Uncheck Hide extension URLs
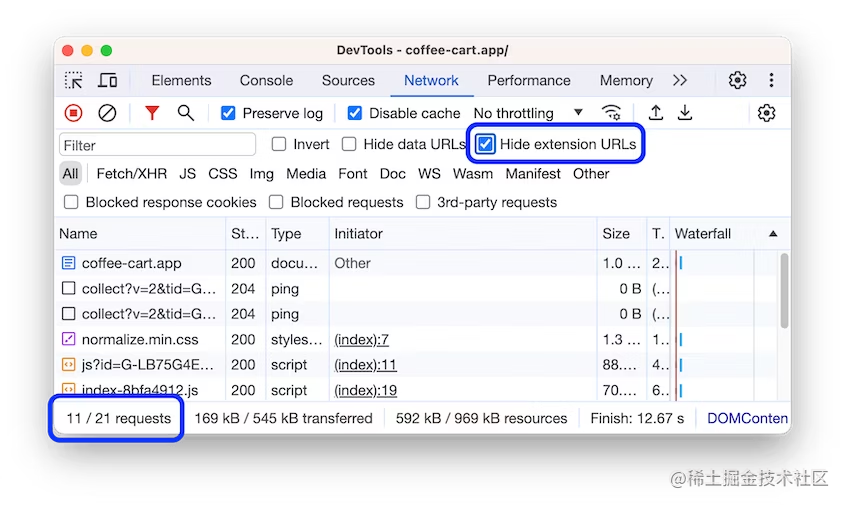The image size is (845, 505). pos(485,144)
